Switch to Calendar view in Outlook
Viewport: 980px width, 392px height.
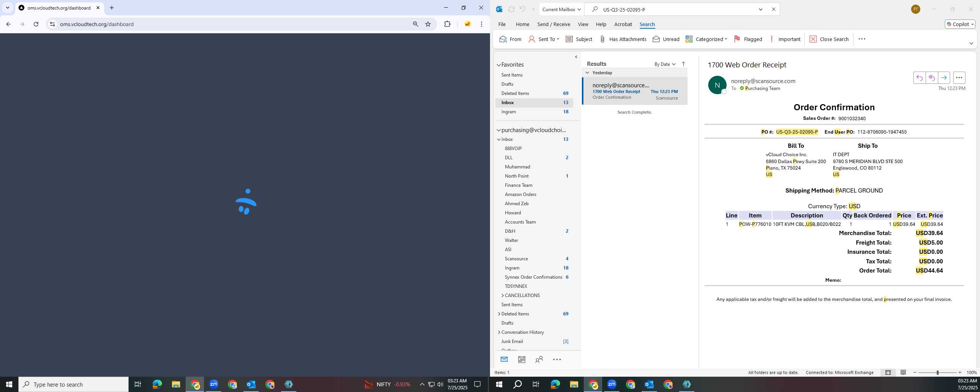point(521,359)
